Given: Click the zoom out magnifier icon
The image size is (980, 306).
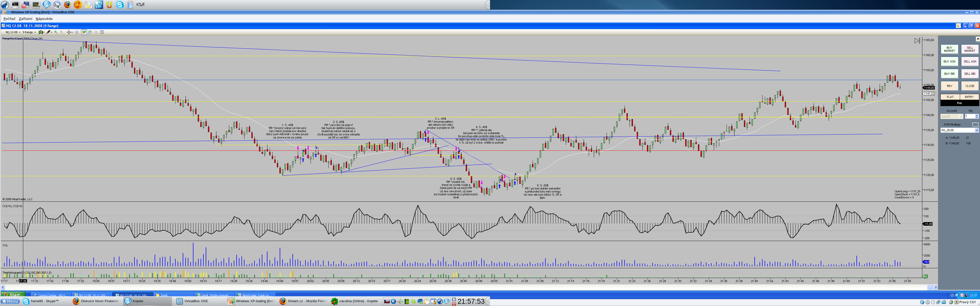Looking at the screenshot, I should pyautogui.click(x=62, y=32).
